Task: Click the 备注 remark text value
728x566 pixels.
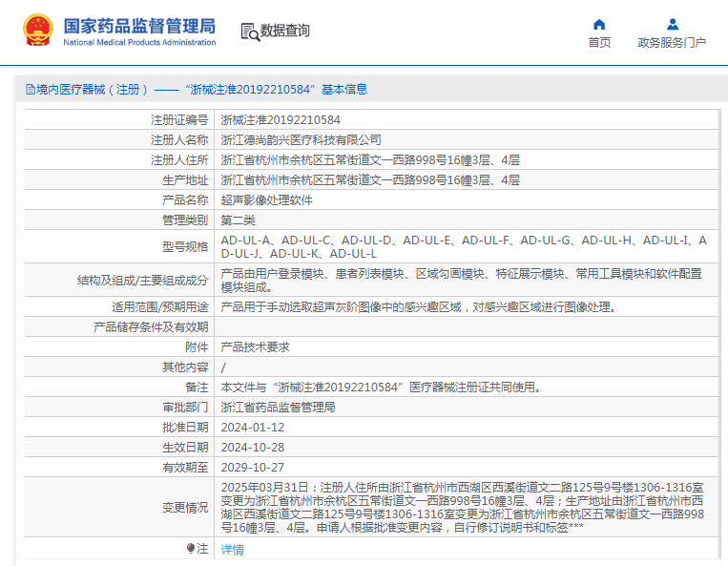Action: (x=382, y=388)
